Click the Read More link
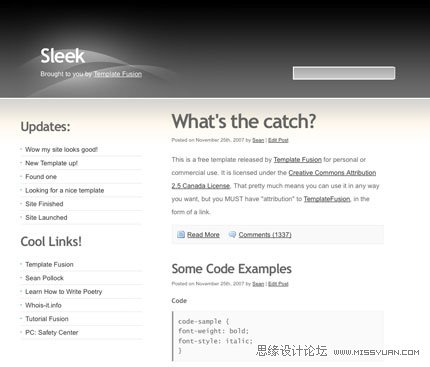 (x=203, y=235)
